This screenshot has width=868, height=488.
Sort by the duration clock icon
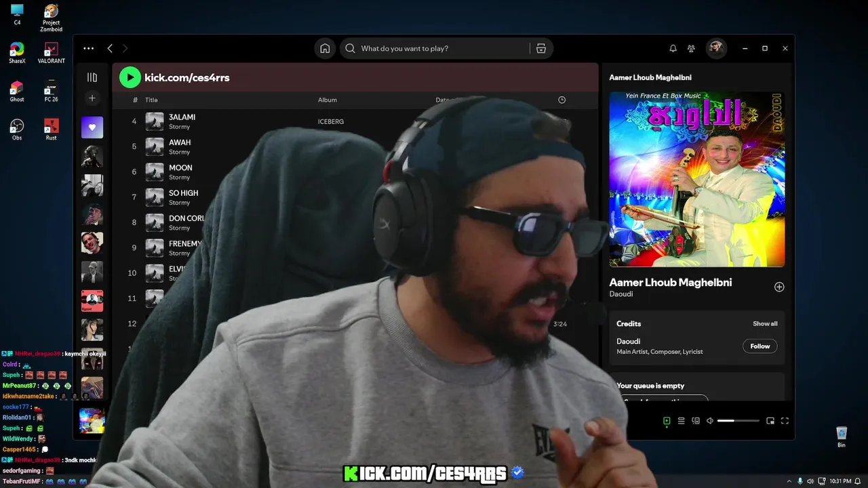tap(561, 100)
